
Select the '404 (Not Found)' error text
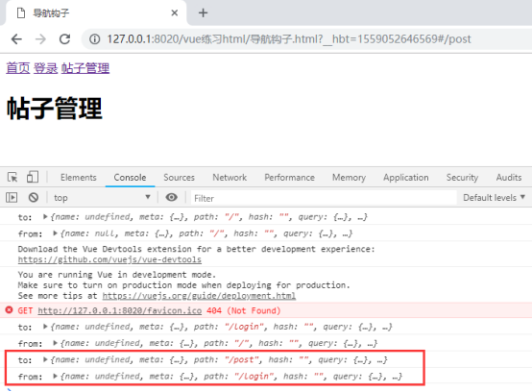(x=244, y=311)
